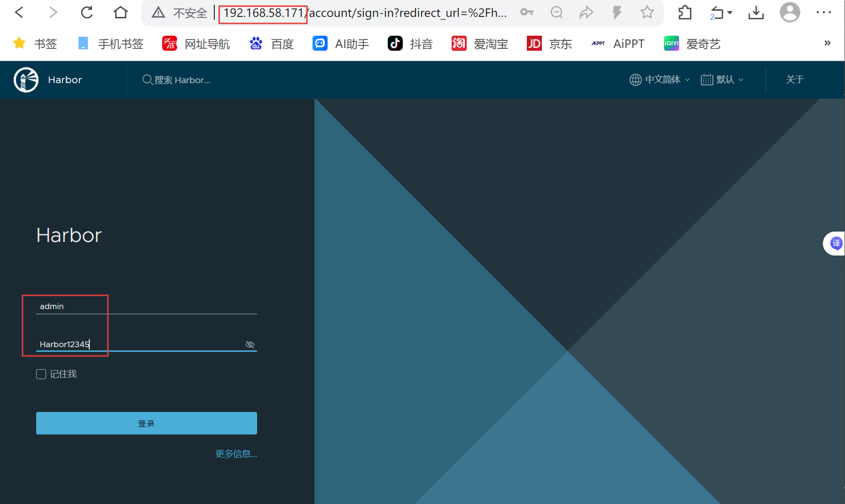Click the share arrow icon in address bar
This screenshot has height=504, width=845.
586,12
